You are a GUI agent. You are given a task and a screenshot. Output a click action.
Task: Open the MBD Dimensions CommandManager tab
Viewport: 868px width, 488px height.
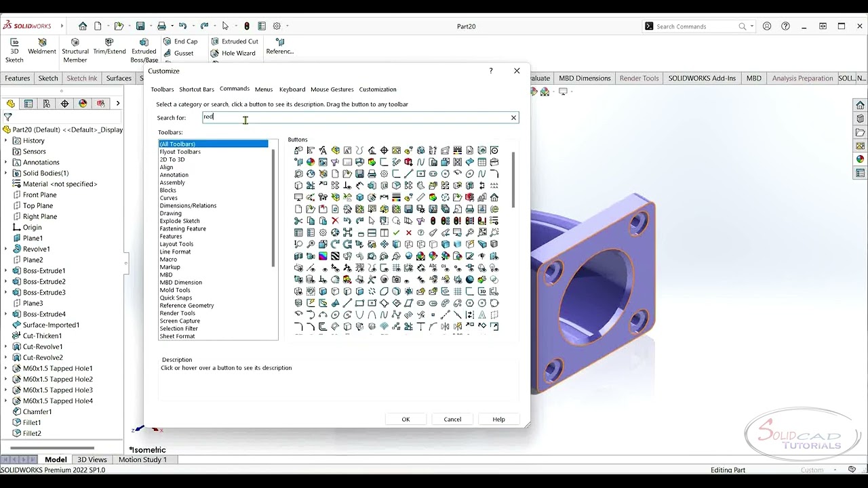click(x=585, y=78)
